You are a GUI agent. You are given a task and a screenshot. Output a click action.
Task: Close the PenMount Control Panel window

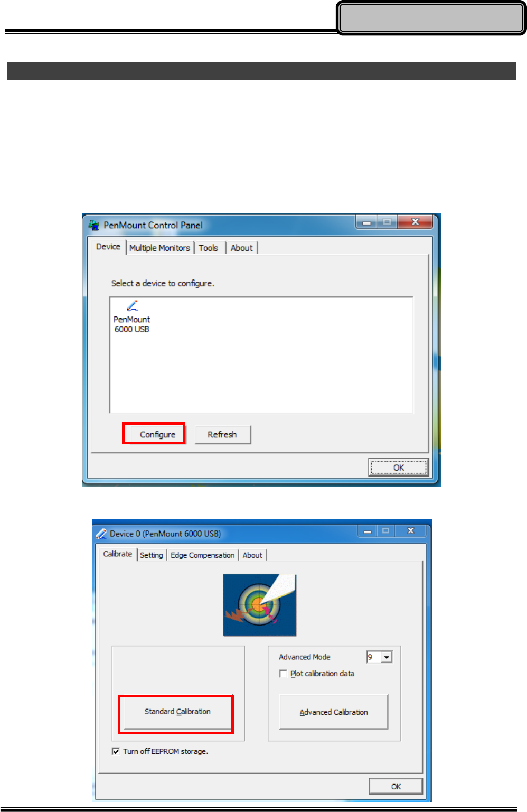coord(415,222)
